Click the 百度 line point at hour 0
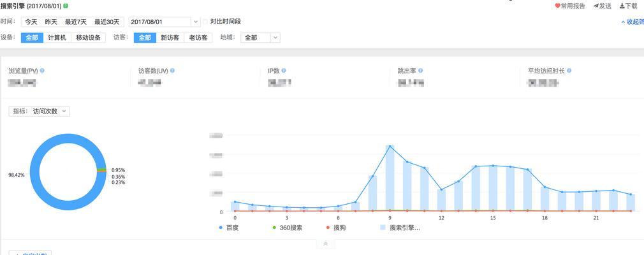The image size is (644, 255). (x=235, y=201)
